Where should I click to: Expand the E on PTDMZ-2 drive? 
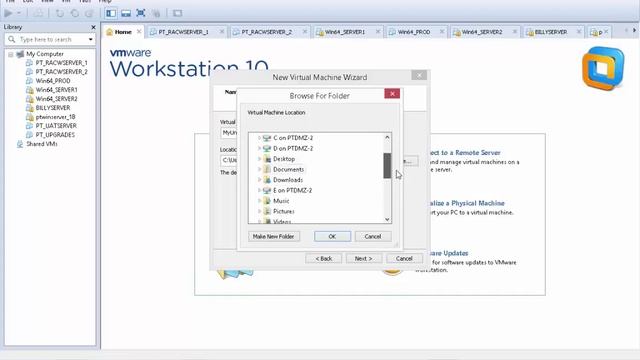(259, 191)
